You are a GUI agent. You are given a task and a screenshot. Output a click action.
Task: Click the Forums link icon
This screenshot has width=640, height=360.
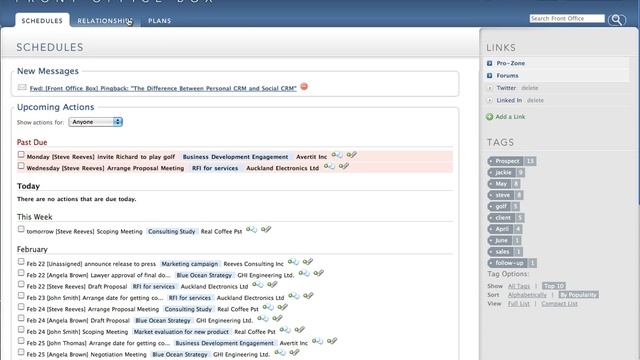[489, 76]
